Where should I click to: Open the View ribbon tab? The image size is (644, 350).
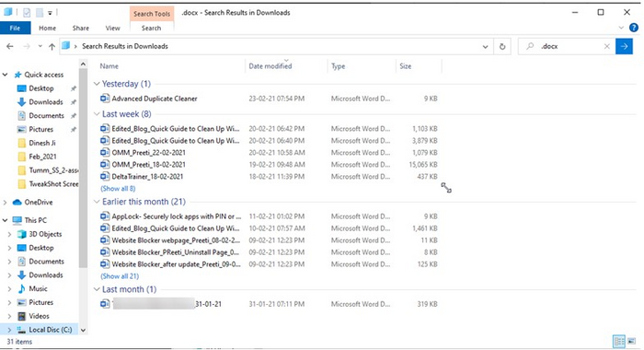[x=112, y=28]
